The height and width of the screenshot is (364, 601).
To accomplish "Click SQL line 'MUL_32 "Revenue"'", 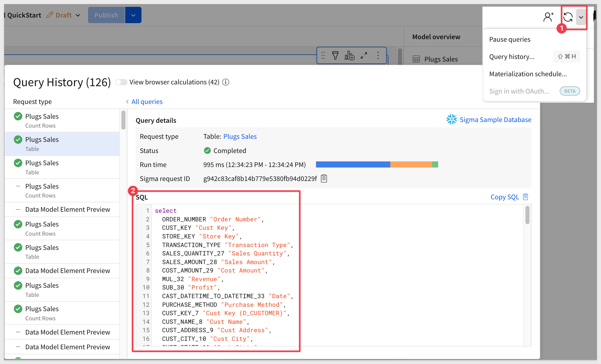I will [x=193, y=279].
